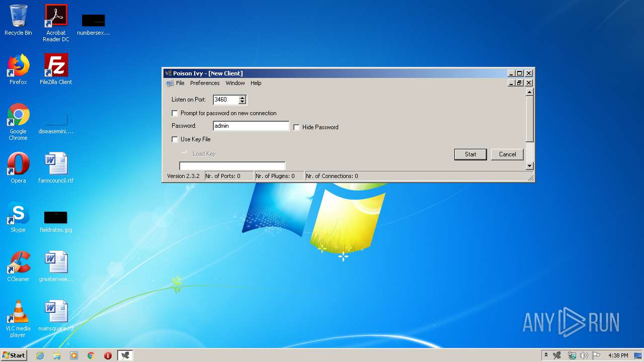Image resolution: width=644 pixels, height=362 pixels.
Task: Launch the Google Chrome desktop shortcut
Action: click(18, 122)
